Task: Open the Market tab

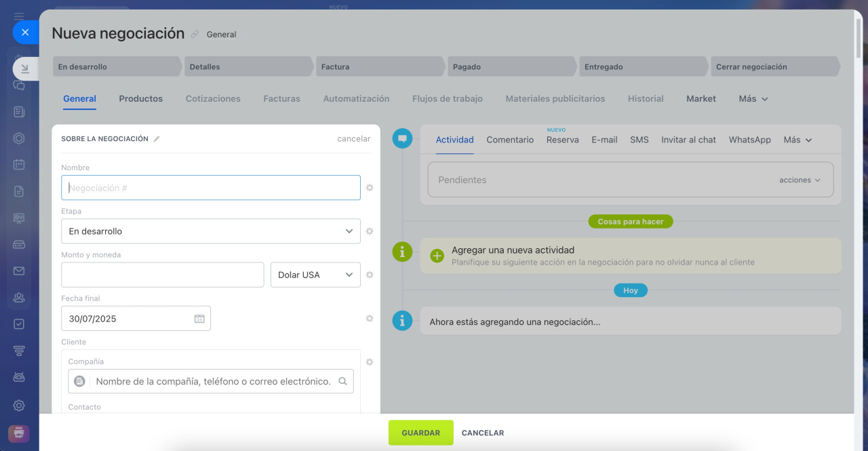Action: point(701,99)
